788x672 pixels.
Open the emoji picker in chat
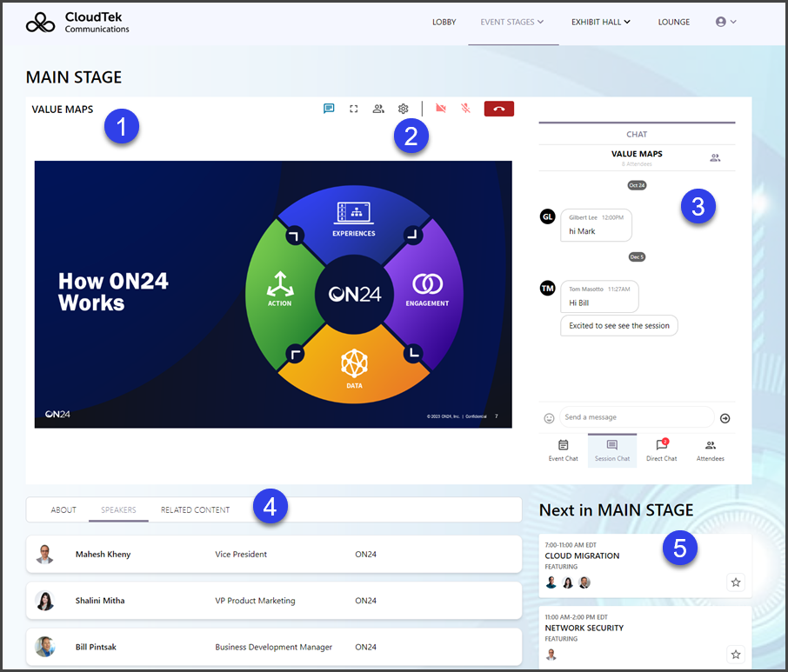(x=549, y=418)
